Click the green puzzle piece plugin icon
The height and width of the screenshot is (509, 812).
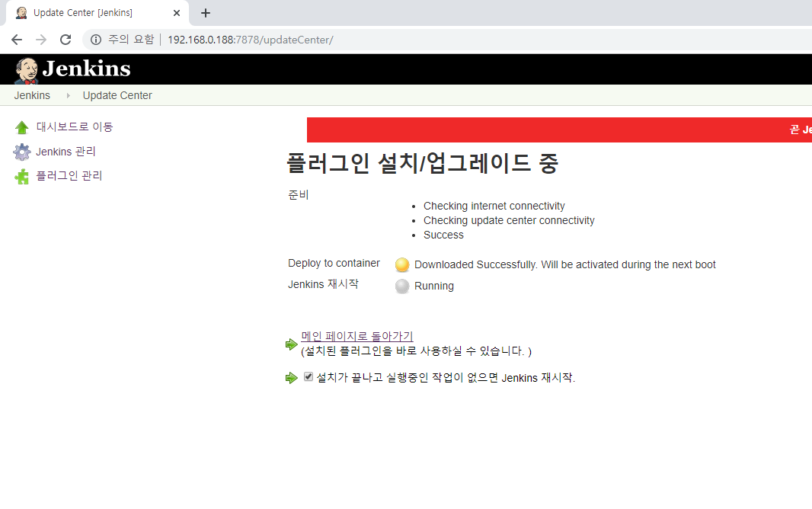point(22,177)
